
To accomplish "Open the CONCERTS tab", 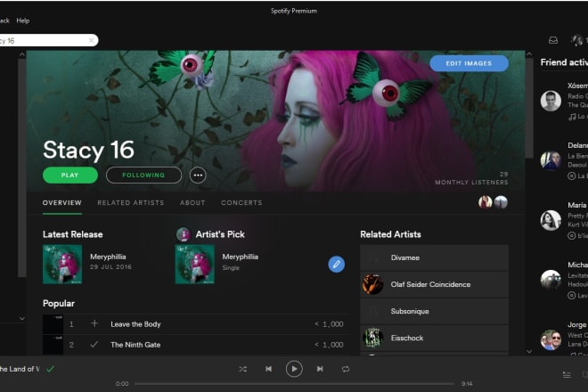I will pos(241,203).
